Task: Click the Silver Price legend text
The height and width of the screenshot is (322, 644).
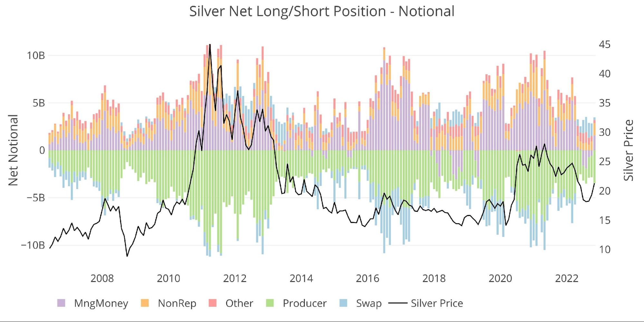Action: [x=437, y=303]
